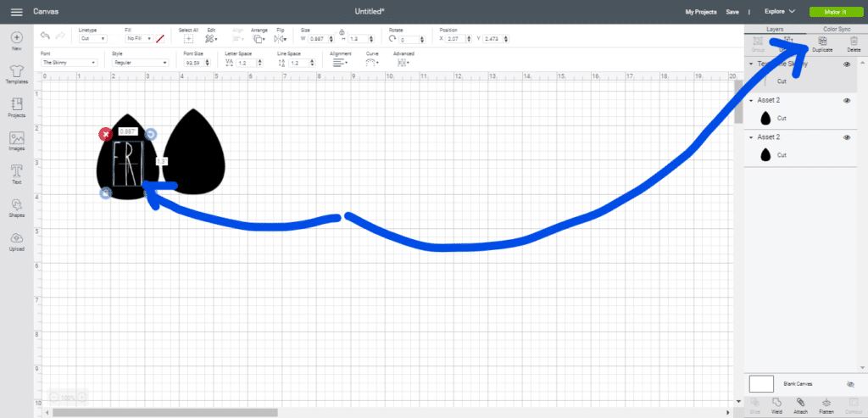
Task: Open the Linetype dropdown
Action: tap(92, 39)
